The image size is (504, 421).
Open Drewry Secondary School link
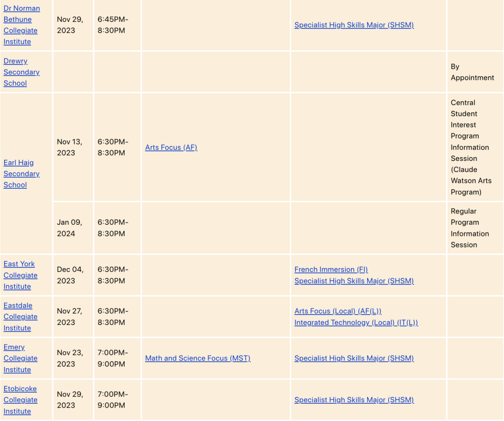pyautogui.click(x=21, y=72)
